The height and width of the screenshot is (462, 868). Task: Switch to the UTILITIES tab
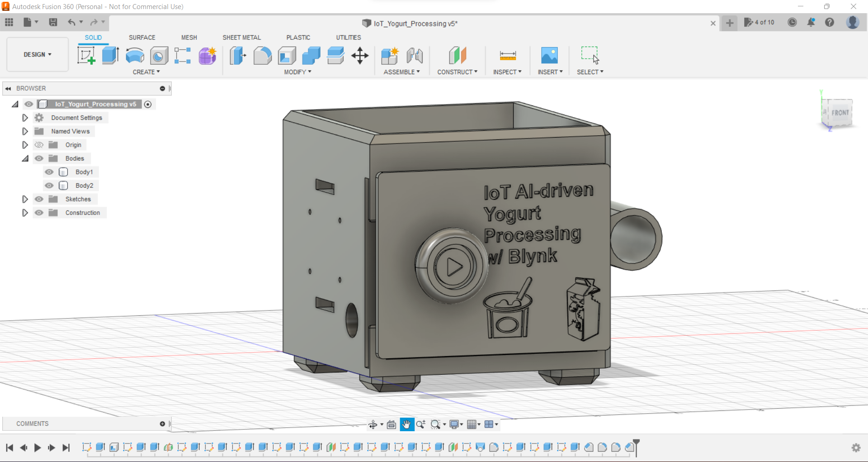click(348, 38)
